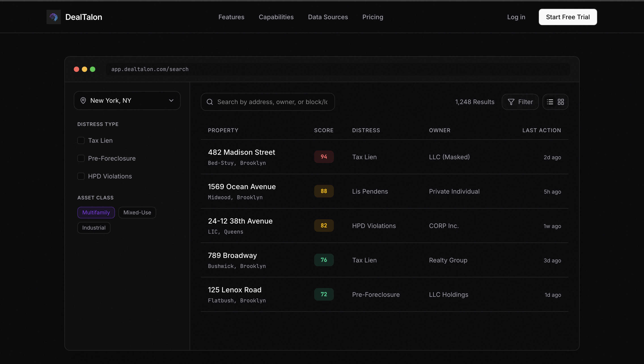The height and width of the screenshot is (364, 644).
Task: Enable the Tax Lien distress filter
Action: pyautogui.click(x=81, y=140)
